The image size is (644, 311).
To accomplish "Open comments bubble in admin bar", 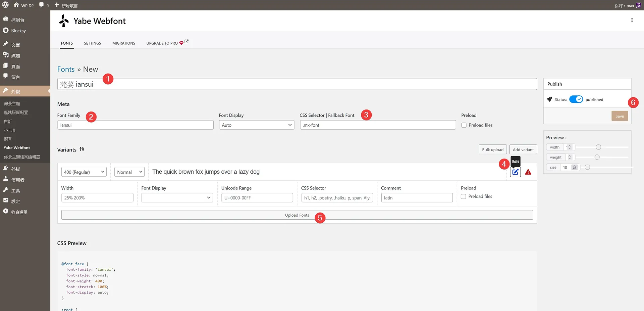I will point(41,5).
